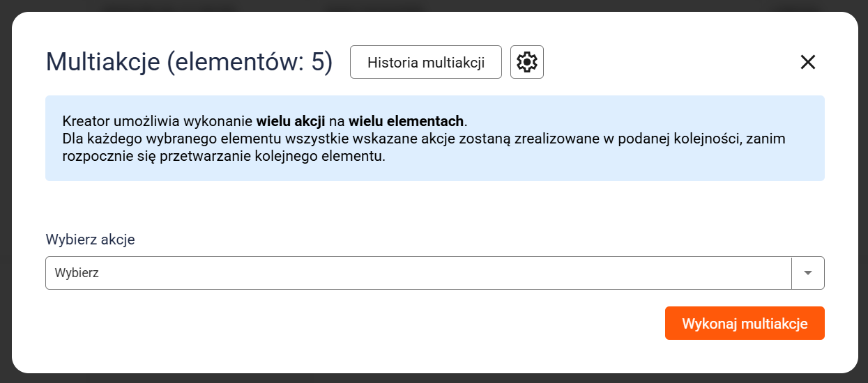The height and width of the screenshot is (383, 868).
Task: Click the word Kreator in the banner
Action: tap(84, 120)
